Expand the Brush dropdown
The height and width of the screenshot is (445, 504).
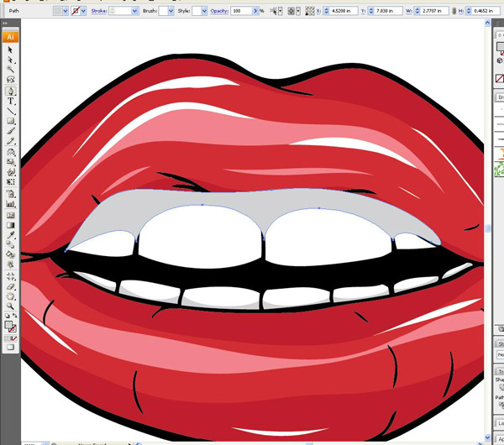pos(171,12)
